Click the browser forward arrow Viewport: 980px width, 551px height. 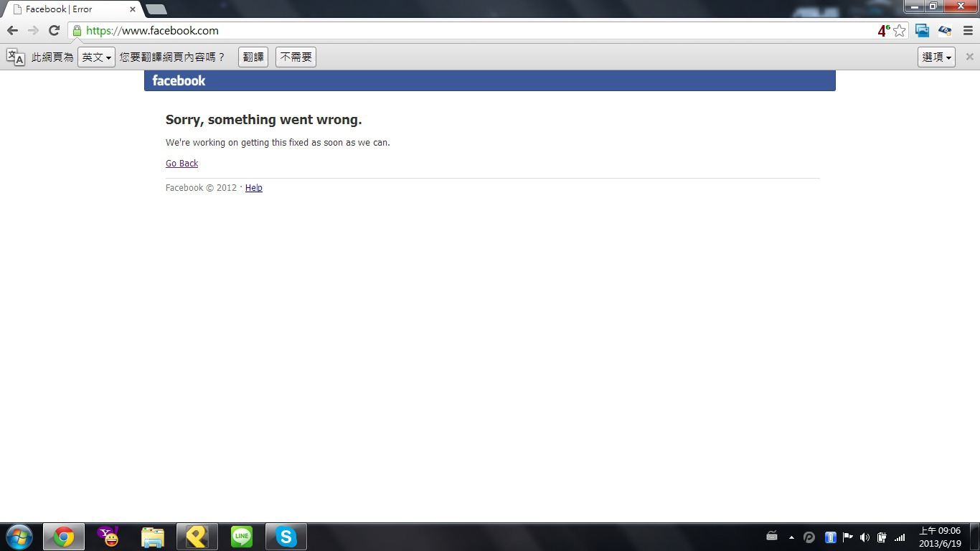pyautogui.click(x=33, y=31)
